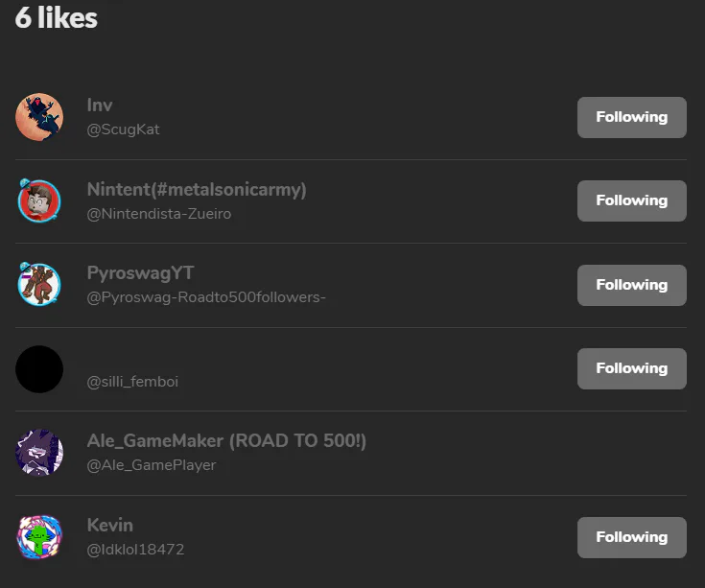Click Following button beside Kevin
Viewport: 705px width, 588px height.
pyautogui.click(x=632, y=537)
